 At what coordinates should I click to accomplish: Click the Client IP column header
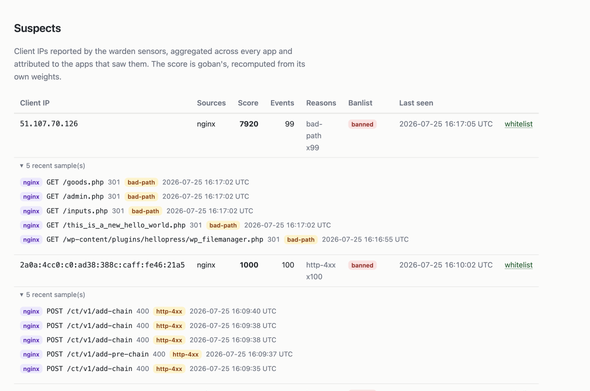click(35, 103)
